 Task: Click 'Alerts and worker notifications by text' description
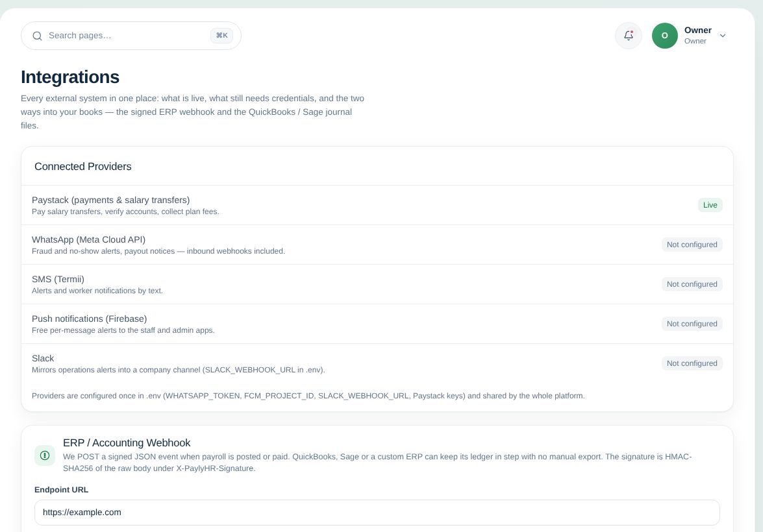point(97,291)
